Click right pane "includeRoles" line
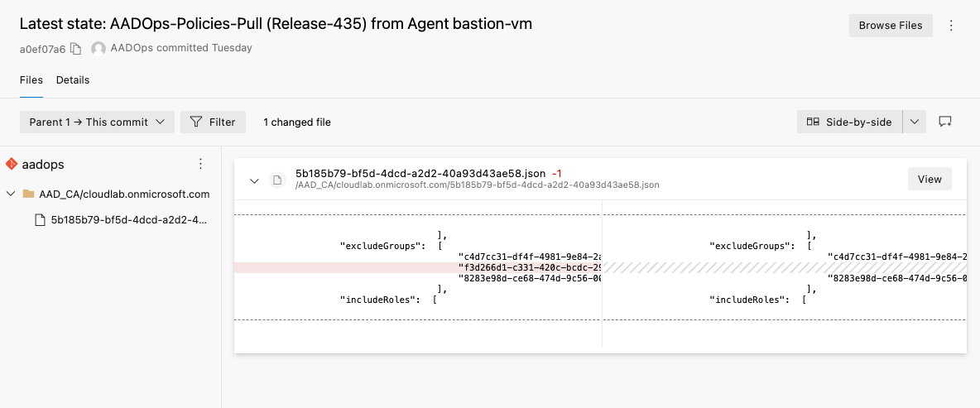This screenshot has width=980, height=408. [x=758, y=300]
